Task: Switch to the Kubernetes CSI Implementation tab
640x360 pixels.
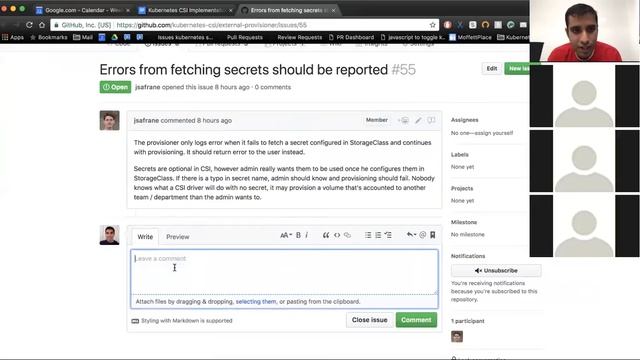Action: pyautogui.click(x=185, y=10)
